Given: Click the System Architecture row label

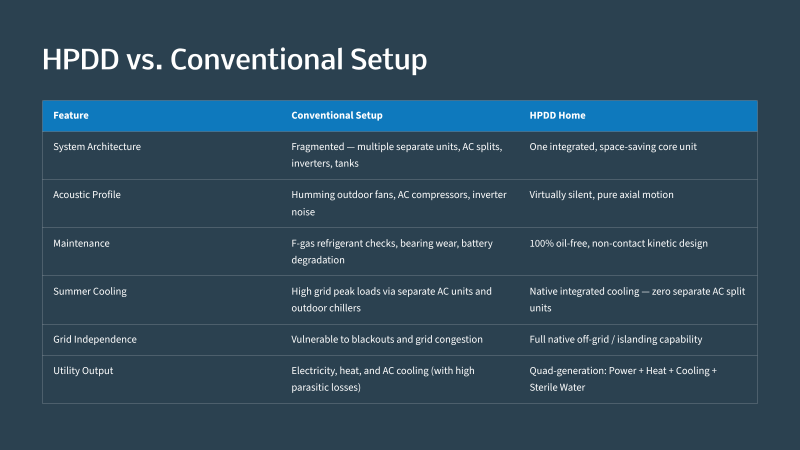Looking at the screenshot, I should 97,146.
